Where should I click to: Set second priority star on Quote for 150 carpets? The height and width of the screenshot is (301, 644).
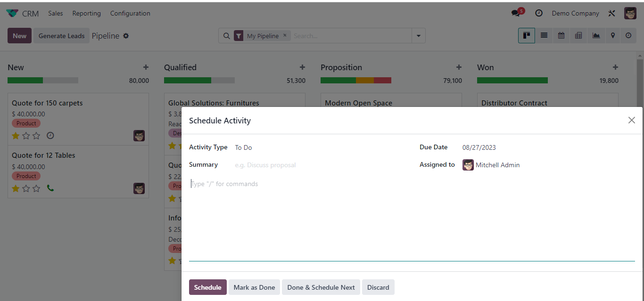(x=26, y=136)
